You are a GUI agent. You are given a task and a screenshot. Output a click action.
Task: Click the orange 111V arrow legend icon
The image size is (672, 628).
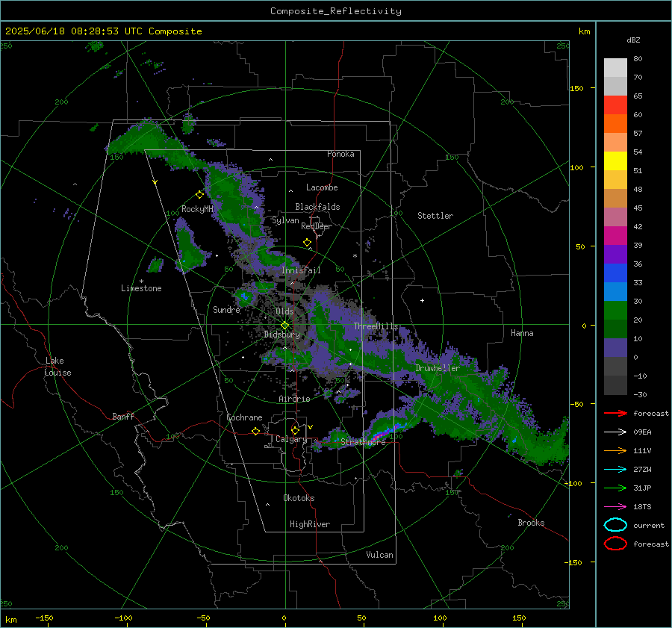pos(615,450)
